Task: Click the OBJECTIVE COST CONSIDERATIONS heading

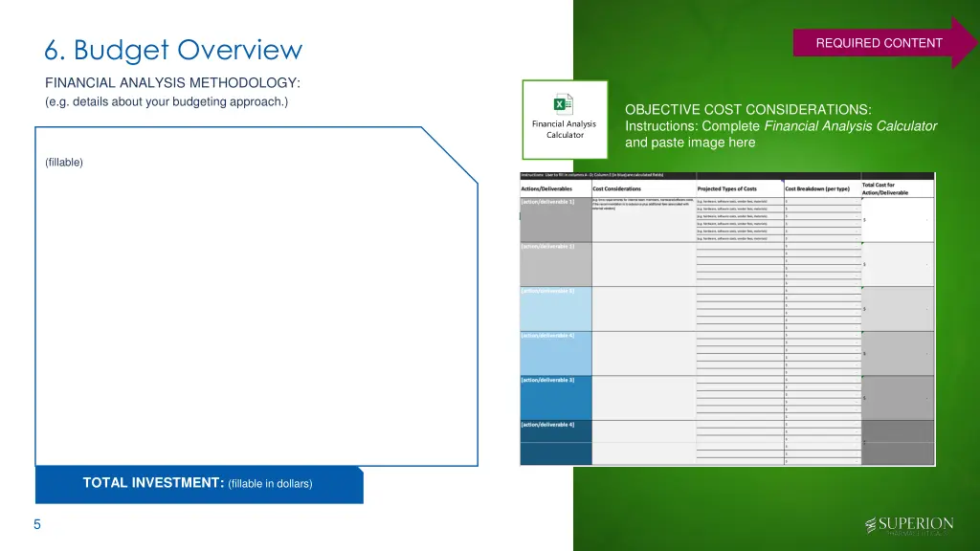Action: pyautogui.click(x=747, y=110)
